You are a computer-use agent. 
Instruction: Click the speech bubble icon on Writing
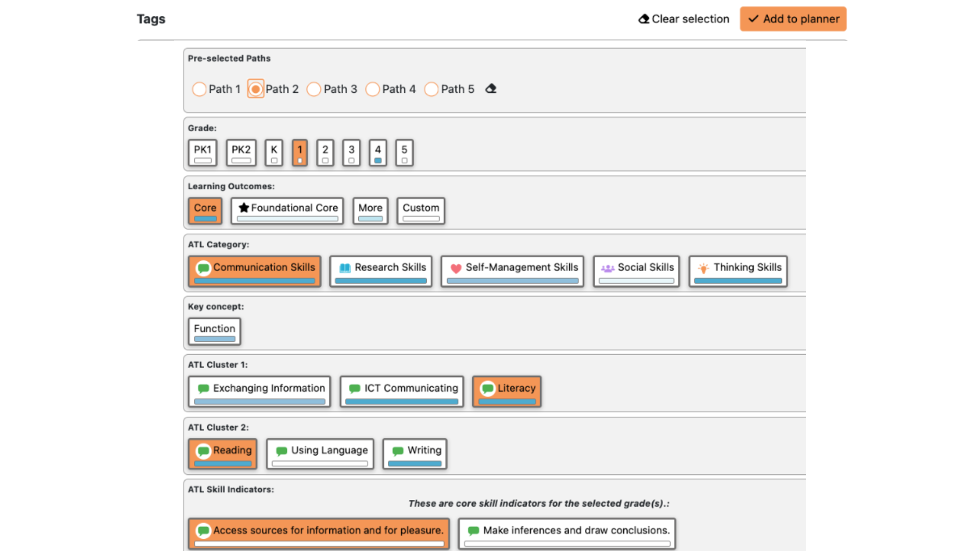[398, 451]
